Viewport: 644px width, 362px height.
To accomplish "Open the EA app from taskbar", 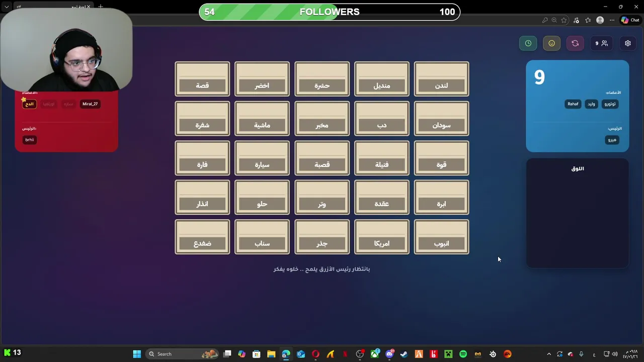I will 507,354.
